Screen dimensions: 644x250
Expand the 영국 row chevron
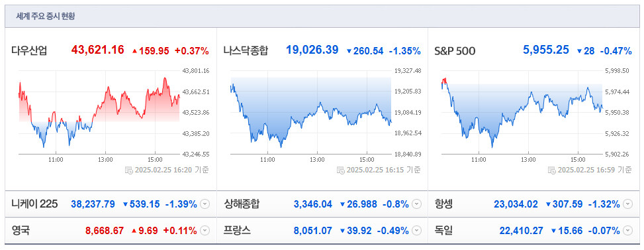205,231
